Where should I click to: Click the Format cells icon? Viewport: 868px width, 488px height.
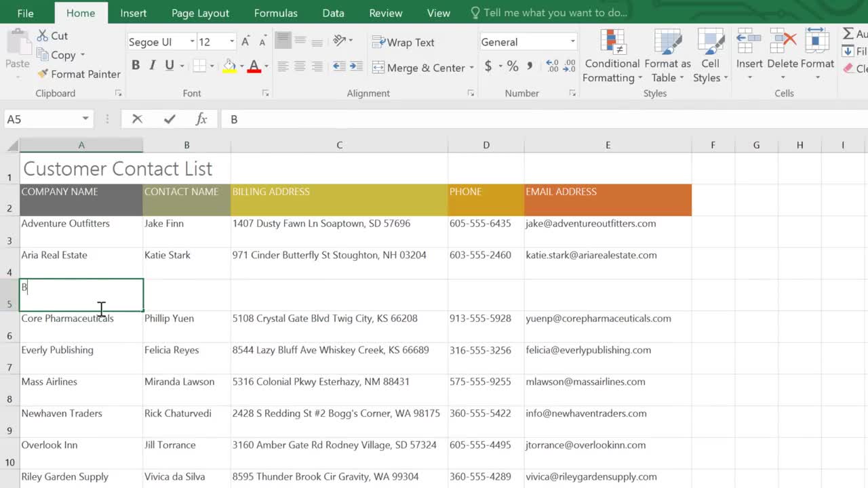[816, 41]
